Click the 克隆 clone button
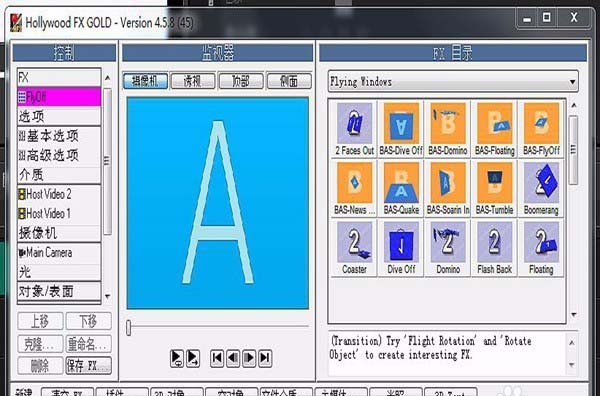The width and height of the screenshot is (600, 396). pos(40,344)
